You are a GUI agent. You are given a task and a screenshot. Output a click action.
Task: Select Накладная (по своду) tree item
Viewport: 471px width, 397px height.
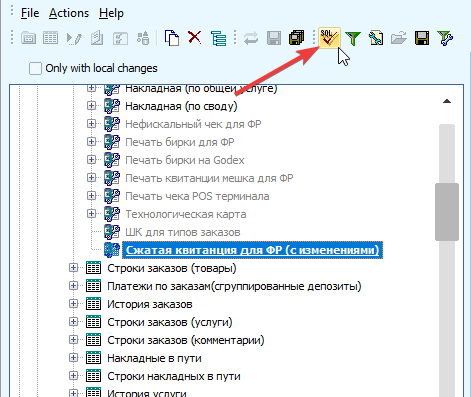click(181, 106)
